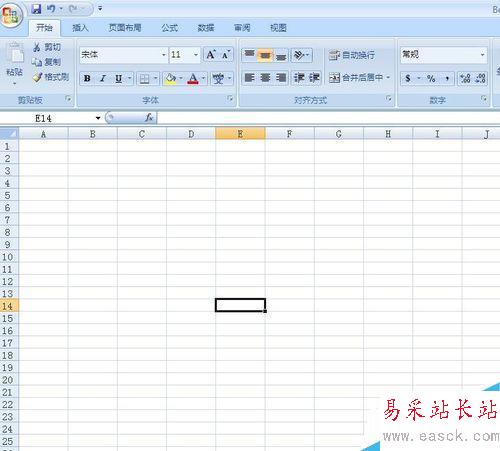
Task: Expand the 粘贴 paste options arrow
Action: tap(15, 84)
